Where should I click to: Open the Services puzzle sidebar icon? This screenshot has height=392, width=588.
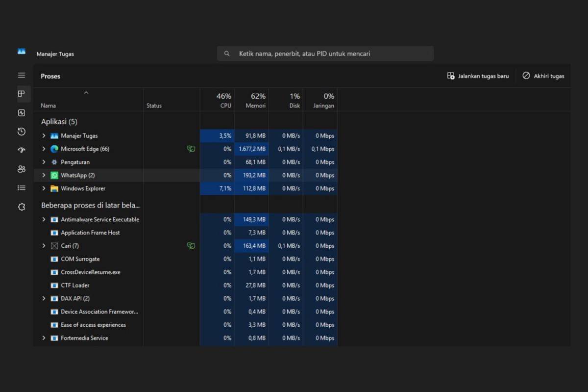22,207
